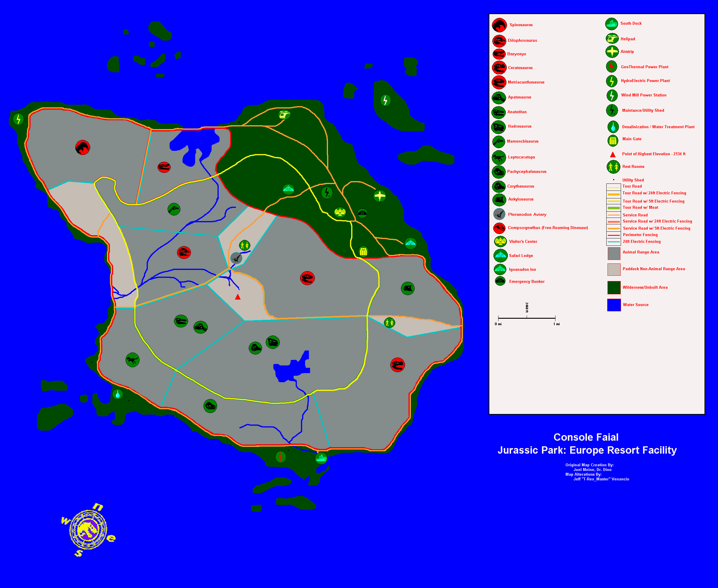Select the wind mill marker on the offshore islet

tap(385, 100)
